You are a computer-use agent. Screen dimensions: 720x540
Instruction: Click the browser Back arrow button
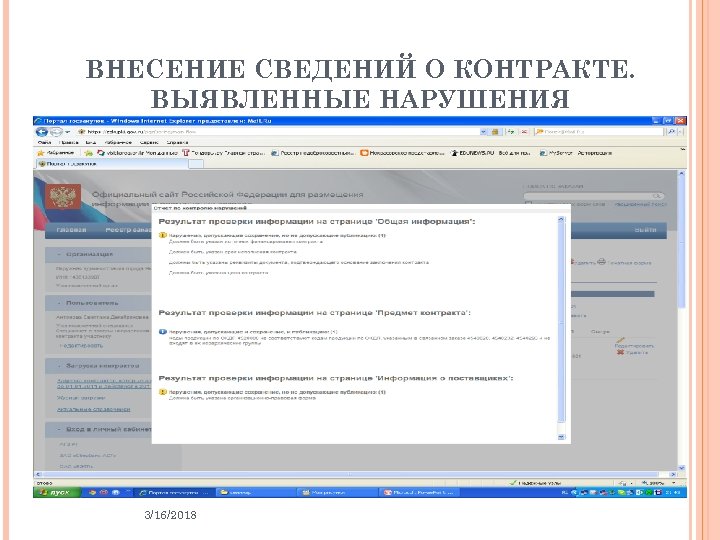coord(42,132)
